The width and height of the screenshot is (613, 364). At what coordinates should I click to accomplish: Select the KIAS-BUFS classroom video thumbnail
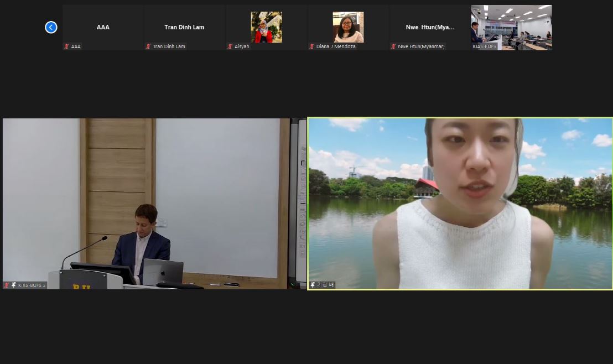[x=511, y=27]
